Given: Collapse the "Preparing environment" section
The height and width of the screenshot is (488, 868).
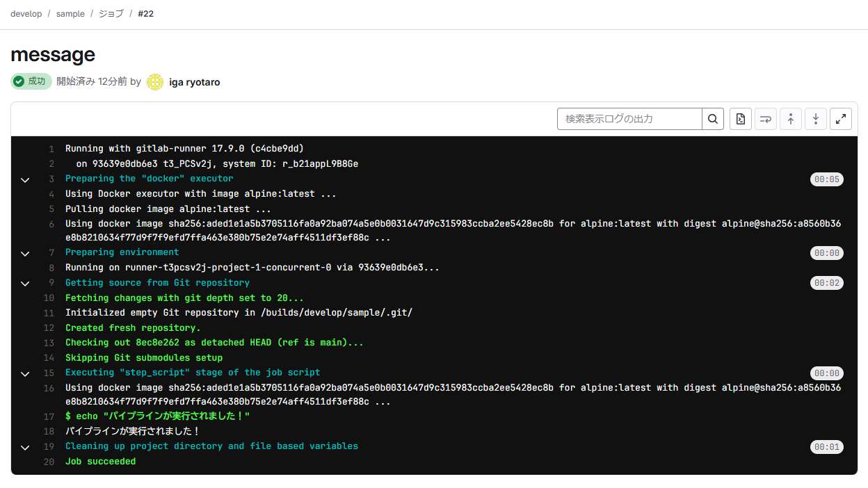Looking at the screenshot, I should coord(25,252).
